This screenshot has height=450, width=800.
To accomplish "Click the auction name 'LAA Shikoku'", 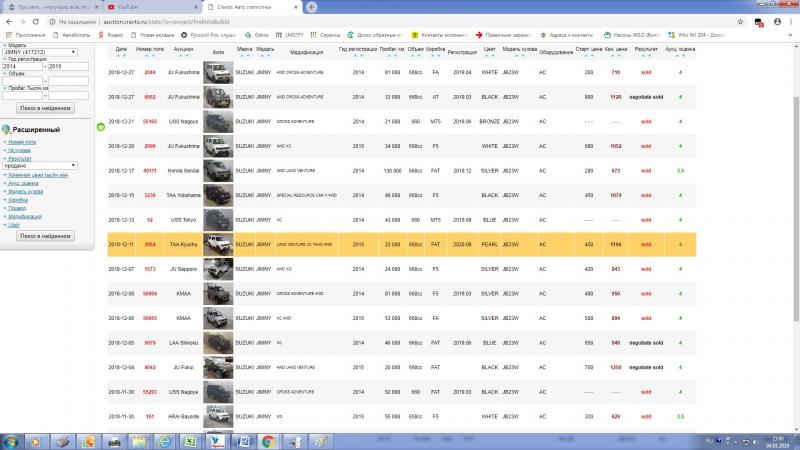I will point(183,343).
